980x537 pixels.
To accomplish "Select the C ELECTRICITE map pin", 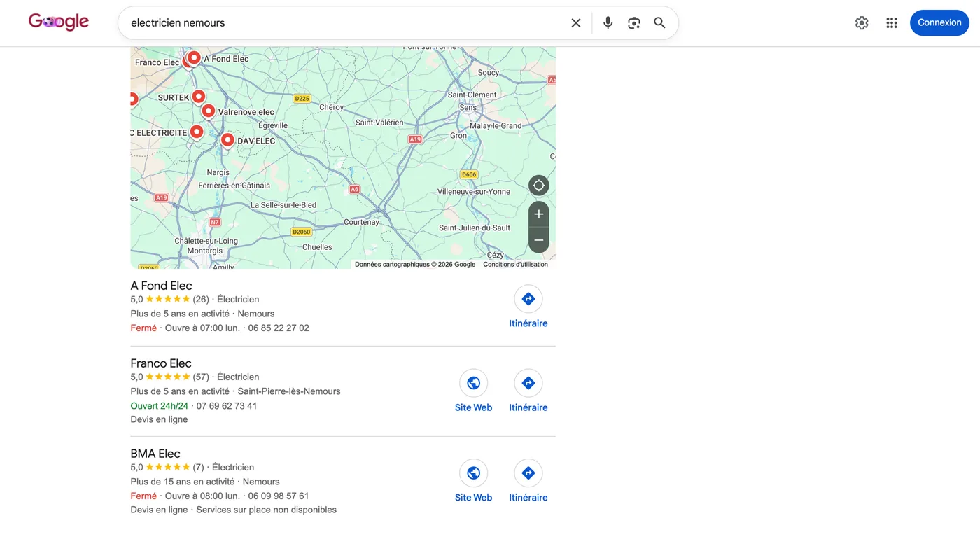I will (x=197, y=131).
